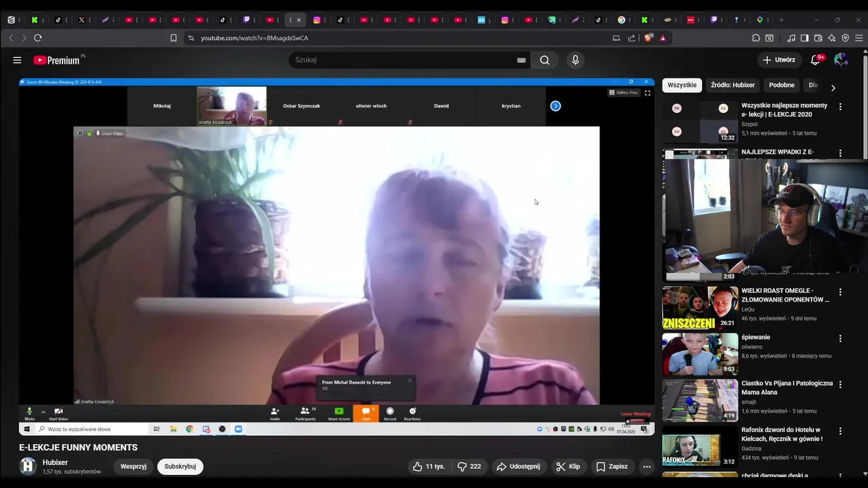Select the Wszystkie filter chip
Screen dimensions: 868x488
[682, 85]
